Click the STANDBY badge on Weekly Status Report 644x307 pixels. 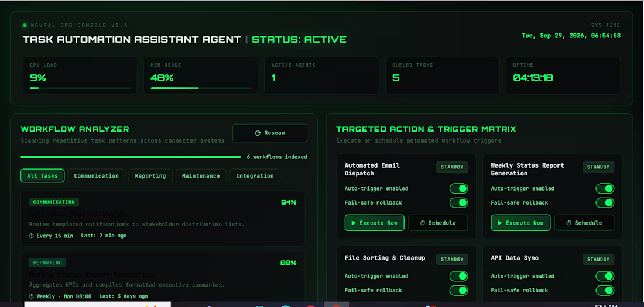point(598,167)
